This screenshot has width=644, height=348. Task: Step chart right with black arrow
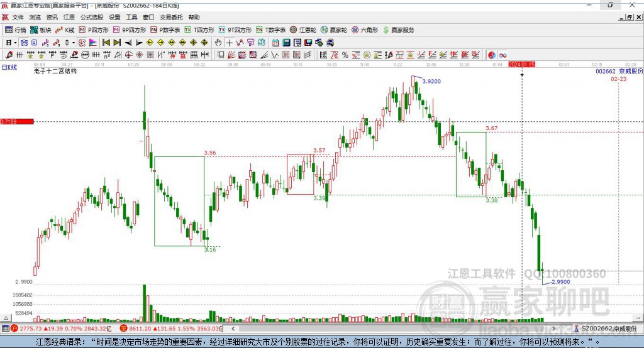coord(139,43)
